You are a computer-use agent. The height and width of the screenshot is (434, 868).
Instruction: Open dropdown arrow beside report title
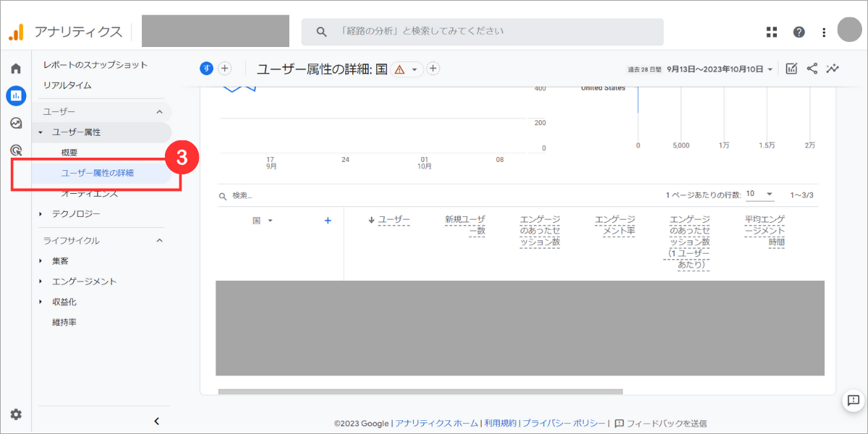414,69
